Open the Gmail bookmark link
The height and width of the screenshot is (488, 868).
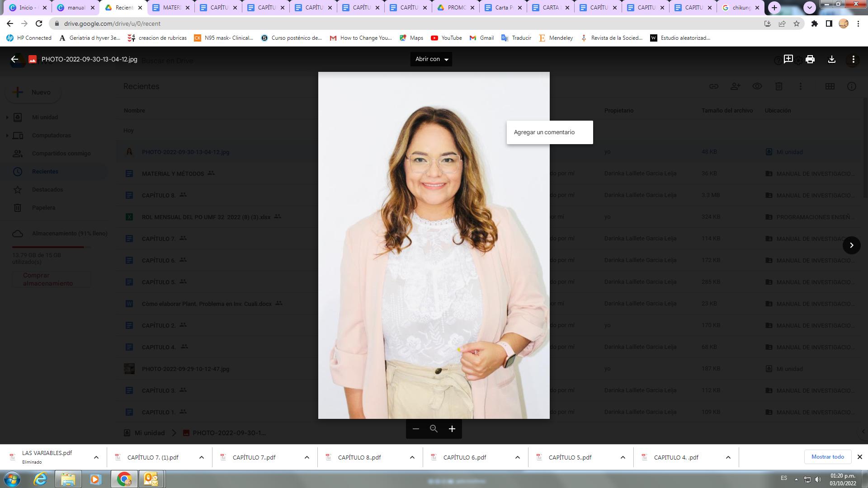tap(481, 38)
